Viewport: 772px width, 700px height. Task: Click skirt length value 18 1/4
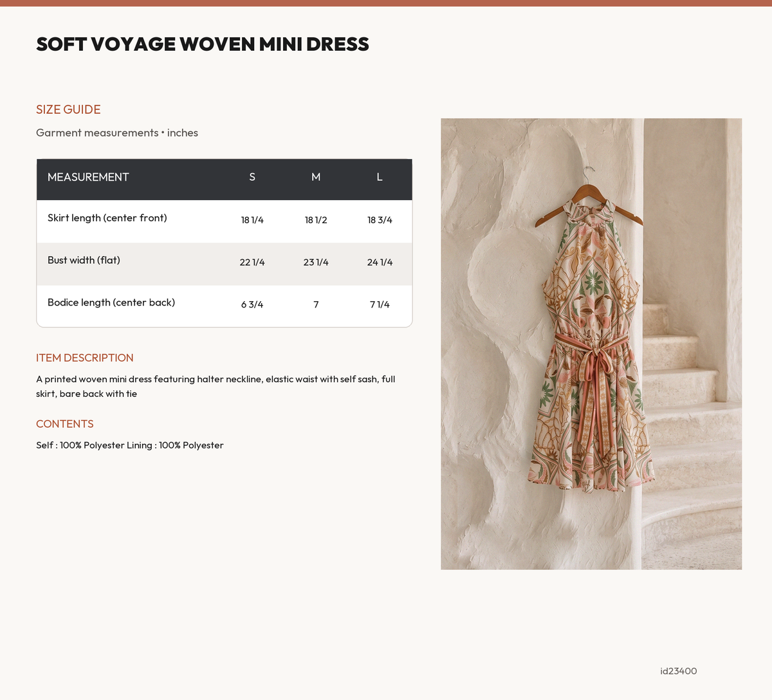(x=252, y=220)
